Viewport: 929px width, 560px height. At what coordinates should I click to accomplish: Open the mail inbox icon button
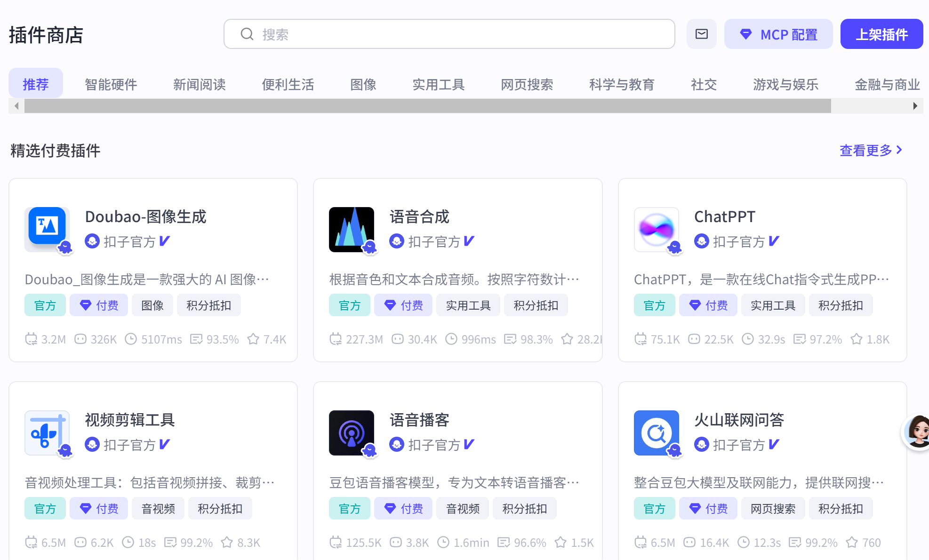point(701,34)
